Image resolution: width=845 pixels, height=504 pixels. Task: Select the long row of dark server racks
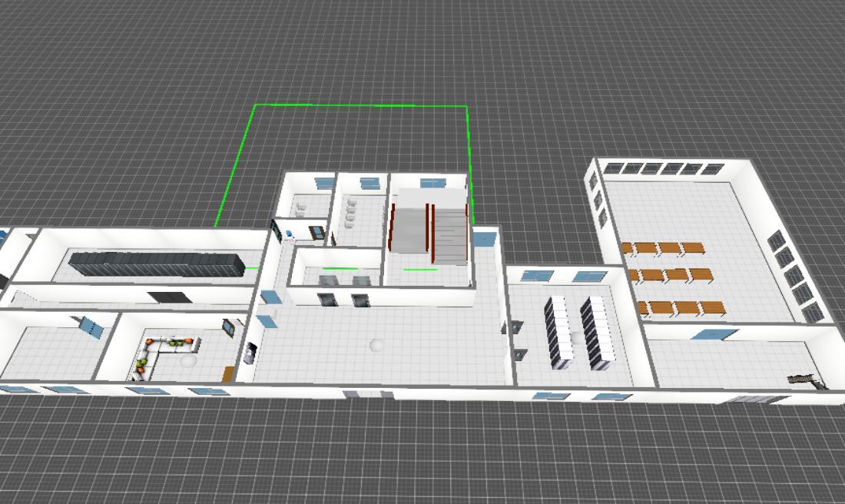tap(157, 264)
